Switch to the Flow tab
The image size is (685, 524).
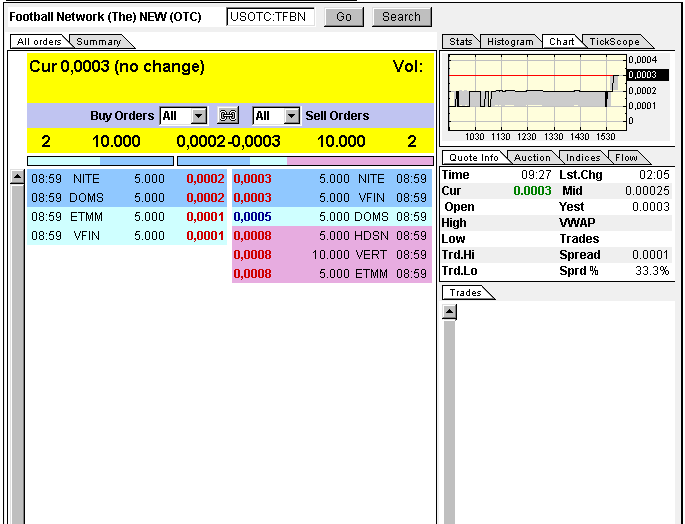(x=626, y=158)
